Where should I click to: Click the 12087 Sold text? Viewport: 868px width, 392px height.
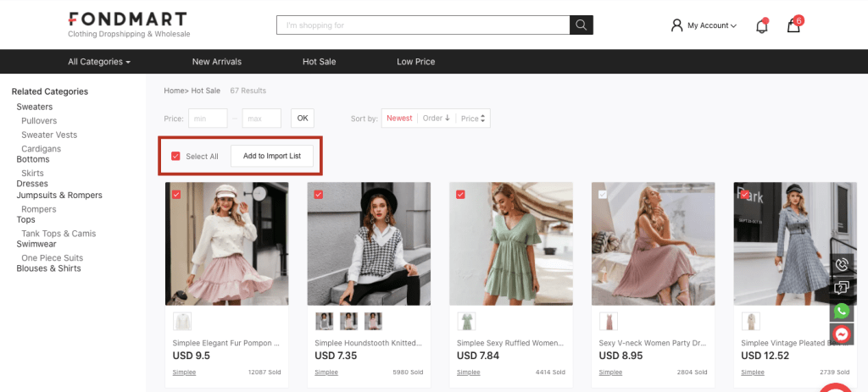pos(264,372)
